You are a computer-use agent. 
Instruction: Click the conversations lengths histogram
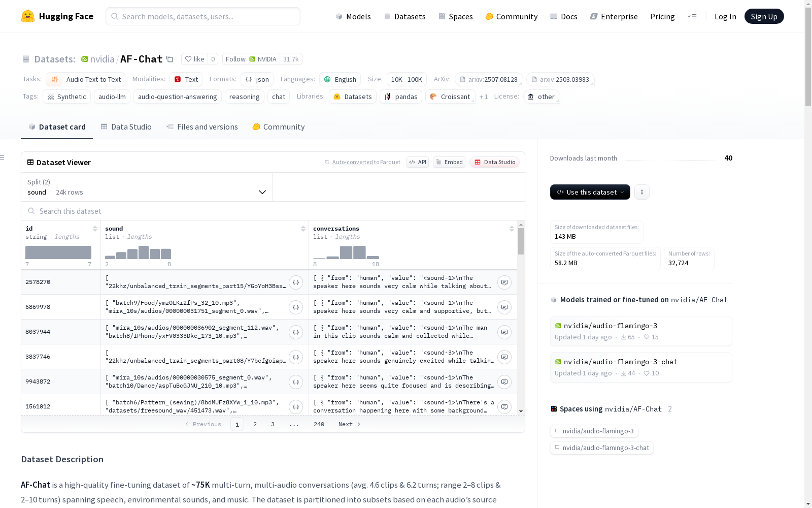point(346,252)
